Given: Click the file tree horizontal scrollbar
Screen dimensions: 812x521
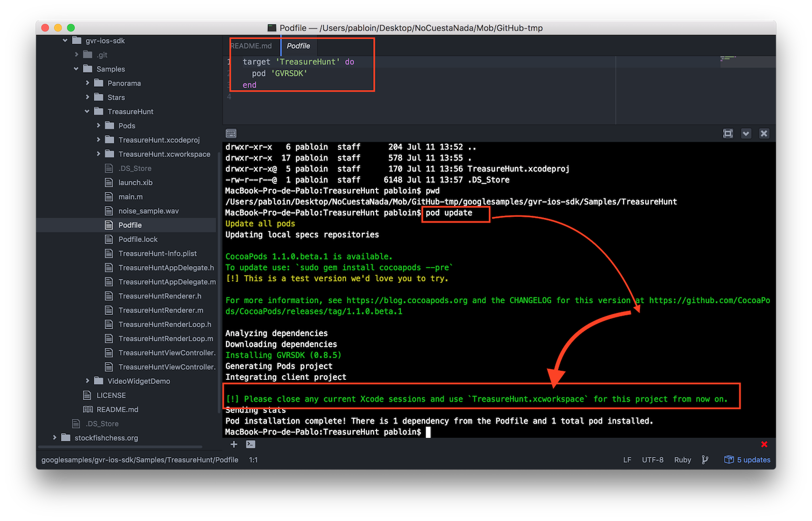Looking at the screenshot, I should tap(120, 447).
